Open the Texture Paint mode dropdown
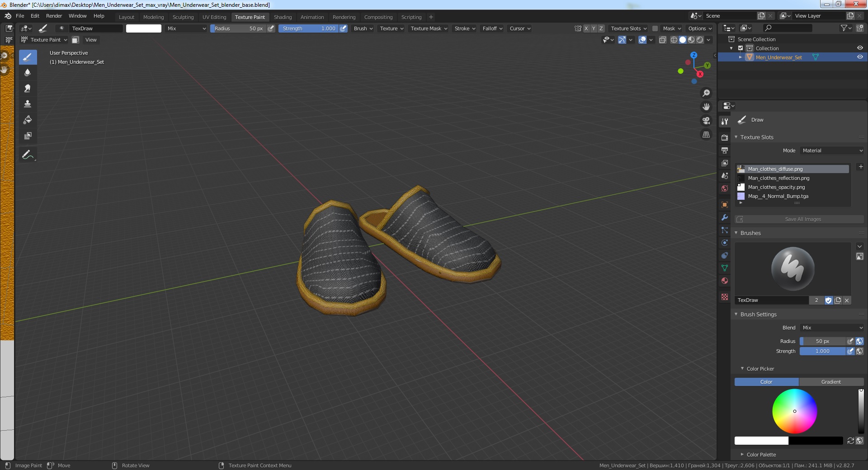 (x=44, y=40)
